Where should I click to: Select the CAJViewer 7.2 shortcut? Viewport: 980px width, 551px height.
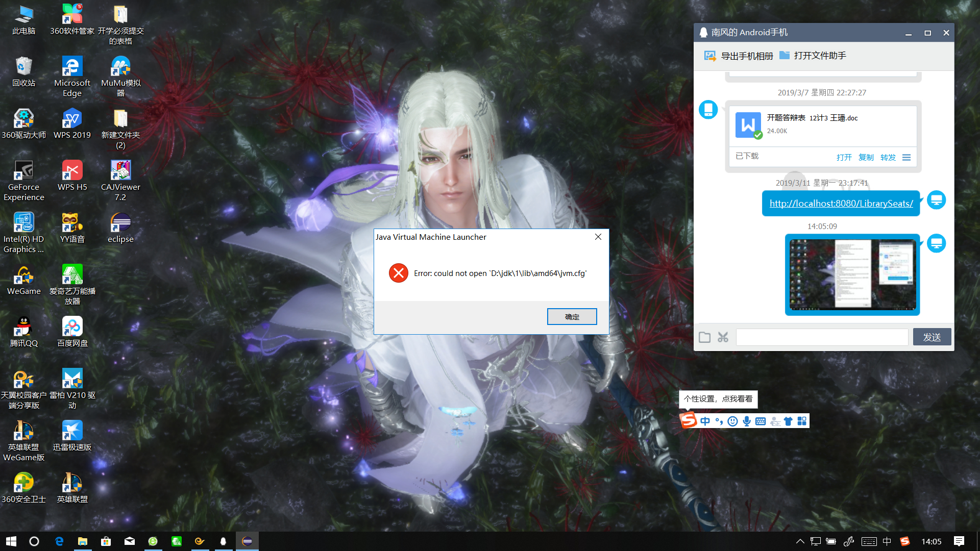pos(121,181)
